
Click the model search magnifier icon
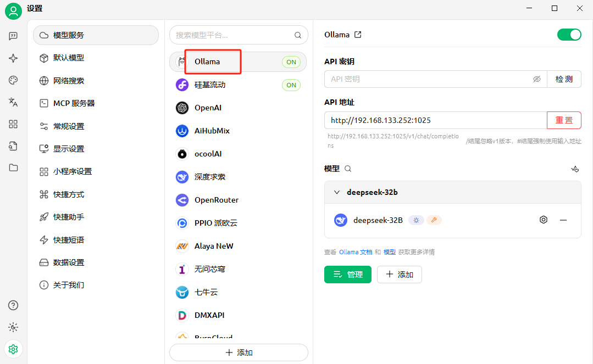tap(348, 169)
